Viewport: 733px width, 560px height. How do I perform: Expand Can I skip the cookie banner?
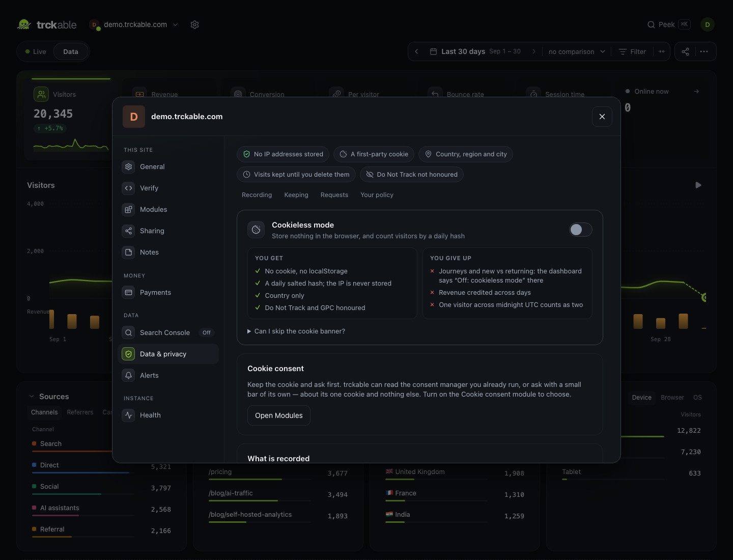pos(296,331)
